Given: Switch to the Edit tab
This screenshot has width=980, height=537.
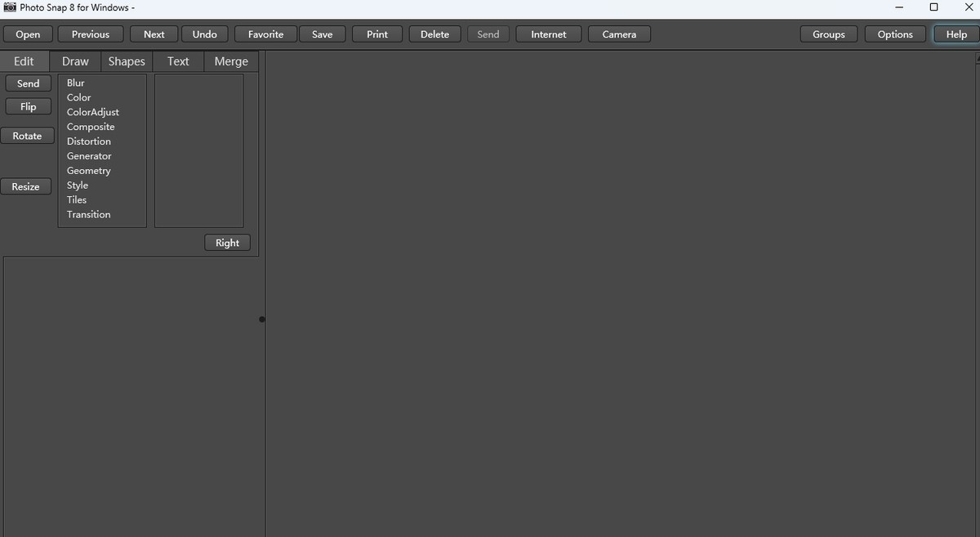Looking at the screenshot, I should tap(24, 61).
